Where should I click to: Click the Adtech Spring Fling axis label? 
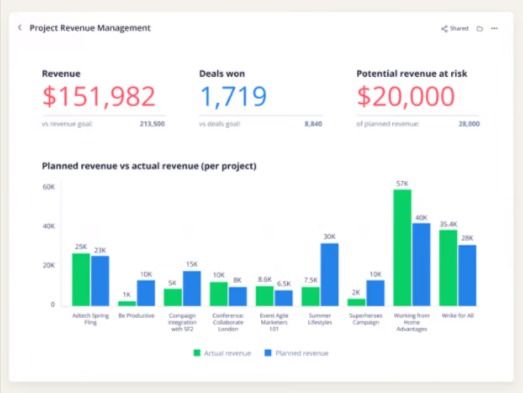click(90, 319)
